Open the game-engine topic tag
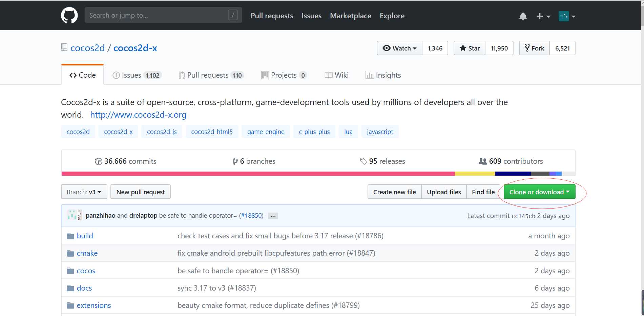This screenshot has width=644, height=316. (x=266, y=132)
